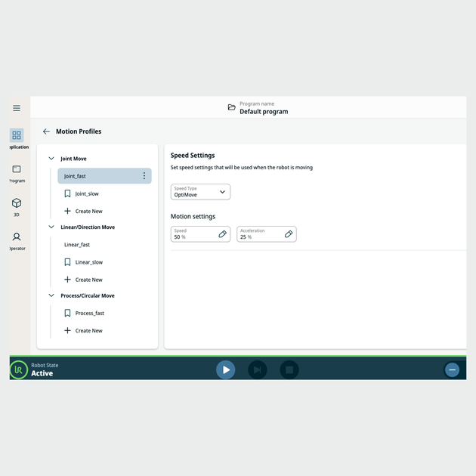This screenshot has width=476, height=476.
Task: Click the UR robot state logo
Action: (x=19, y=369)
